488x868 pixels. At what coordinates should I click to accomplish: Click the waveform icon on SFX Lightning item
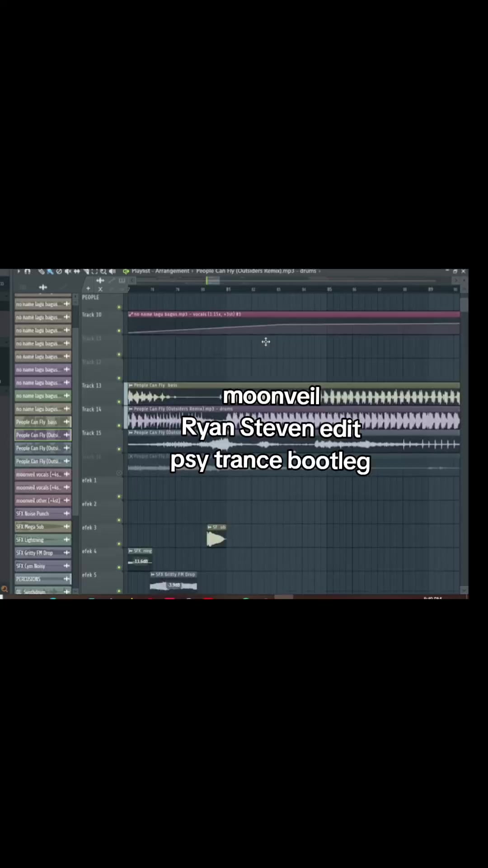click(67, 540)
